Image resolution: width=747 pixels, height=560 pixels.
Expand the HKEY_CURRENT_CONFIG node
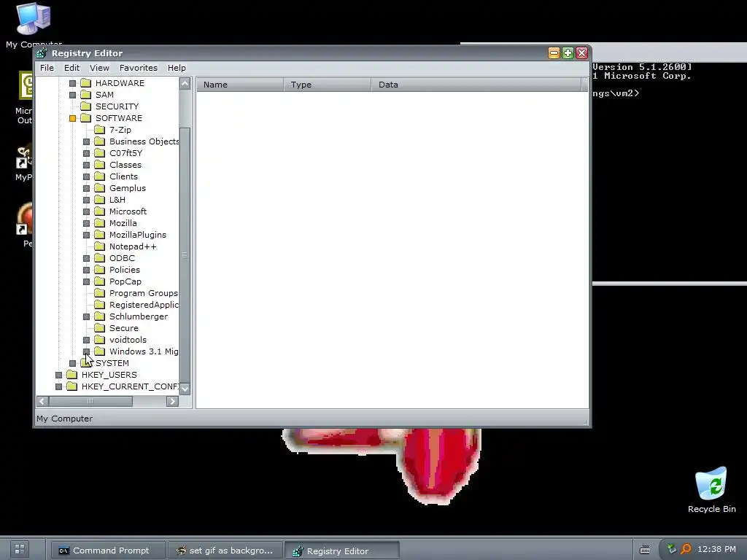pos(58,386)
